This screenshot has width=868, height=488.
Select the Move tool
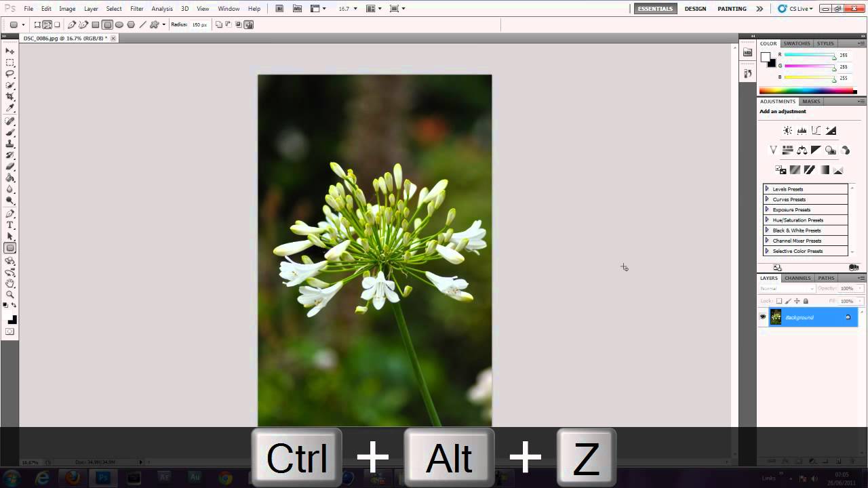click(x=10, y=52)
